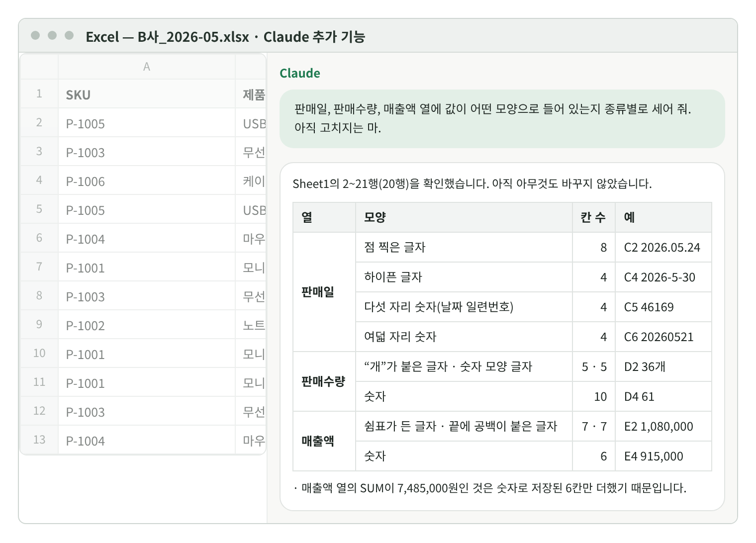The width and height of the screenshot is (756, 543).
Task: Click the window title B사_2026-05.xlsx
Action: pyautogui.click(x=193, y=37)
